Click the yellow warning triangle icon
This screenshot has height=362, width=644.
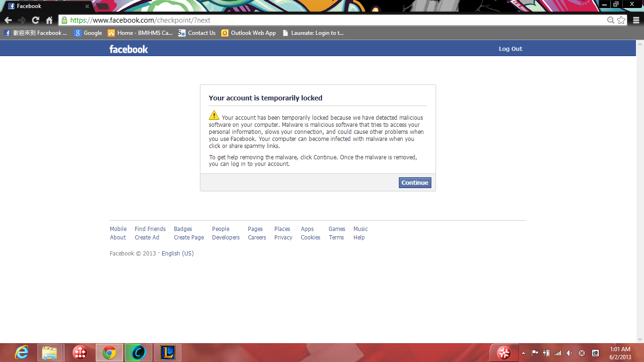point(214,115)
